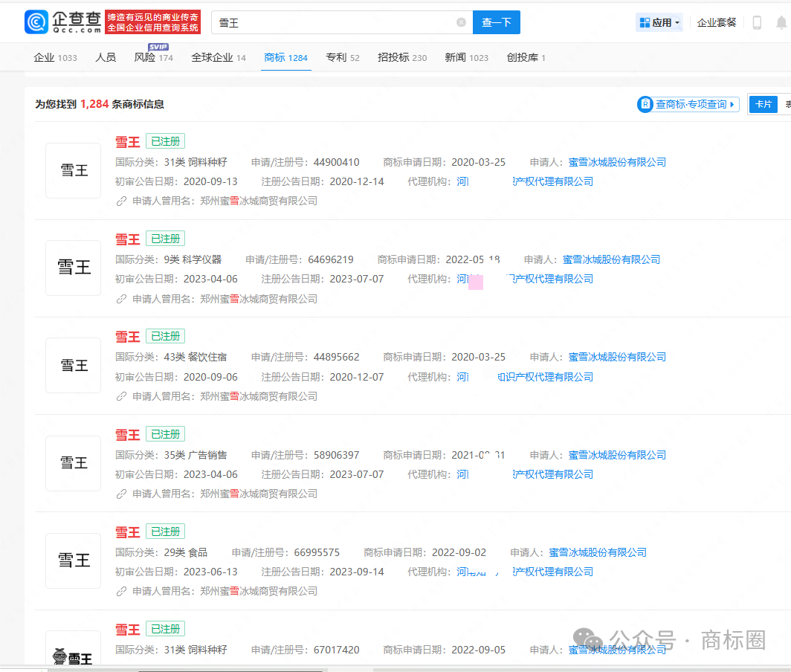The width and height of the screenshot is (791, 672).
Task: Open agency link in entry 44900410
Action: [x=525, y=181]
